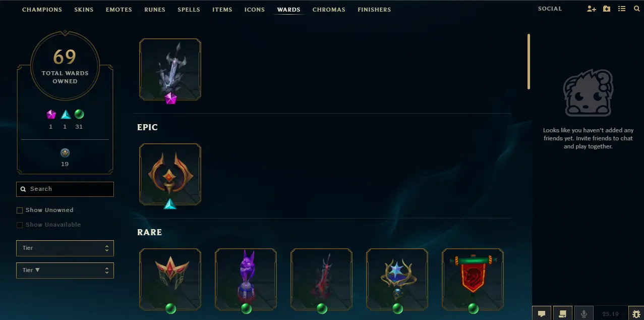Select the Epic tier ward thumbnail
The height and width of the screenshot is (320, 644).
point(170,175)
